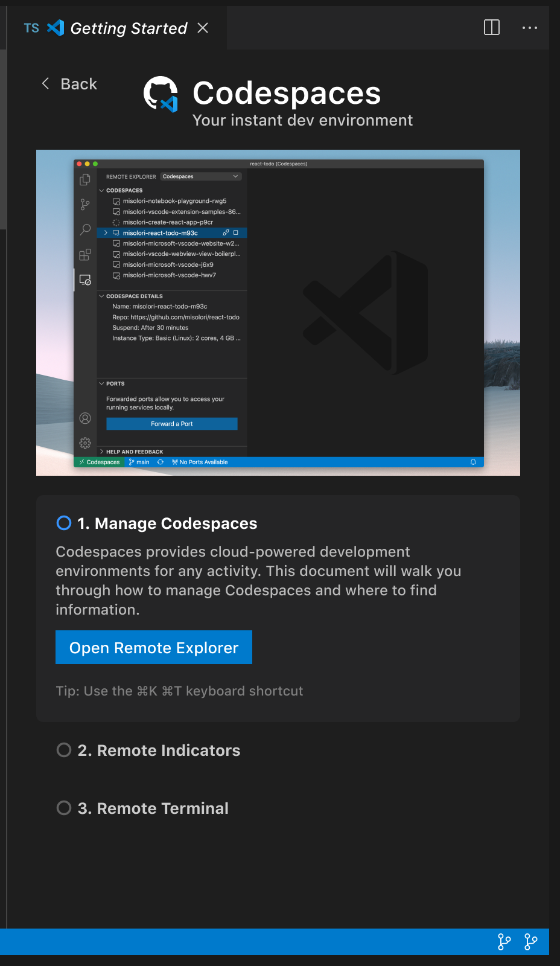This screenshot has height=966, width=560.
Task: Click the right source-control icon in status bar
Action: click(x=530, y=942)
